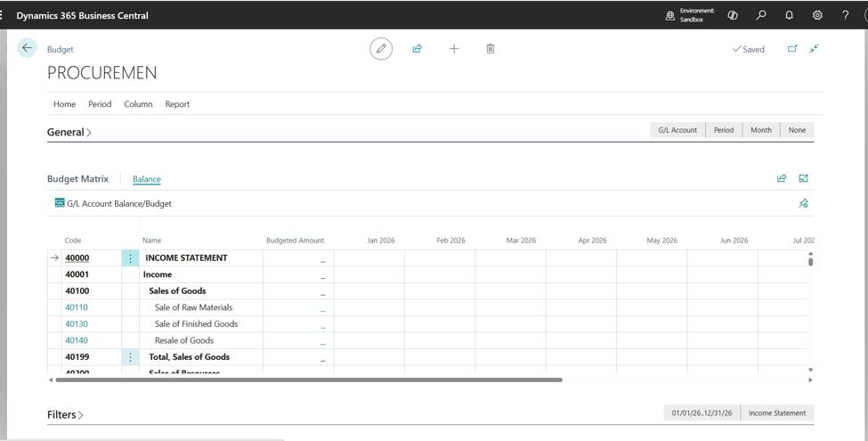This screenshot has height=441, width=868.
Task: Share the budget using the top share icon
Action: pyautogui.click(x=418, y=49)
